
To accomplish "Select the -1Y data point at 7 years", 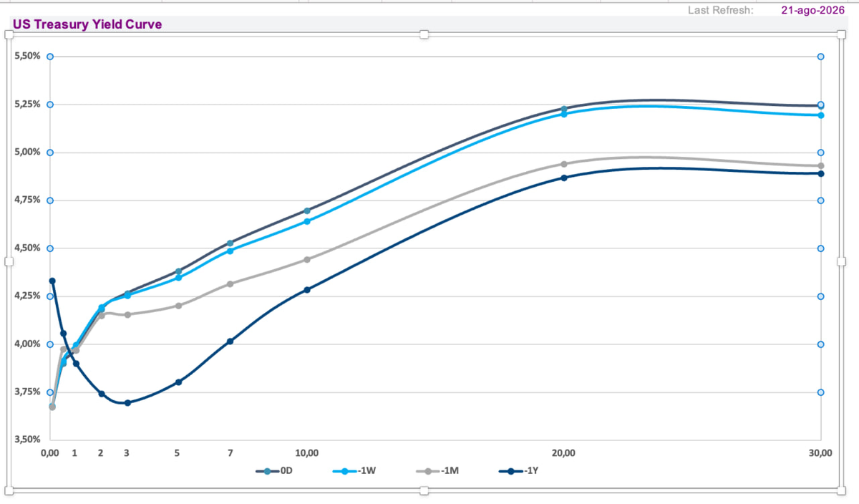I will (230, 341).
